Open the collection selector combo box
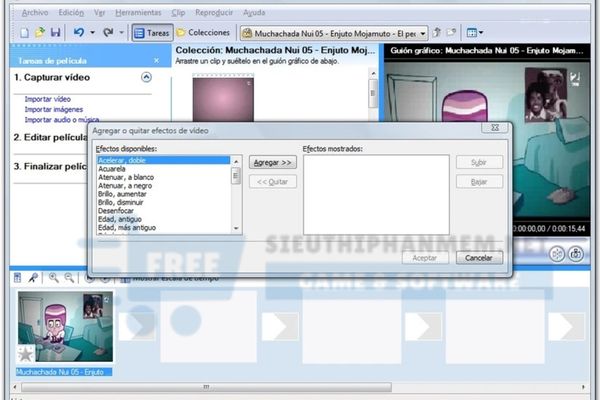Image resolution: width=600 pixels, height=400 pixels. coord(334,34)
